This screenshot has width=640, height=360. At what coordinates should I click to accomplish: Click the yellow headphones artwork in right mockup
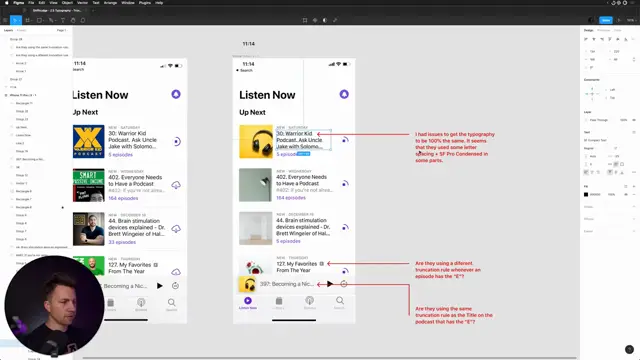(x=256, y=141)
